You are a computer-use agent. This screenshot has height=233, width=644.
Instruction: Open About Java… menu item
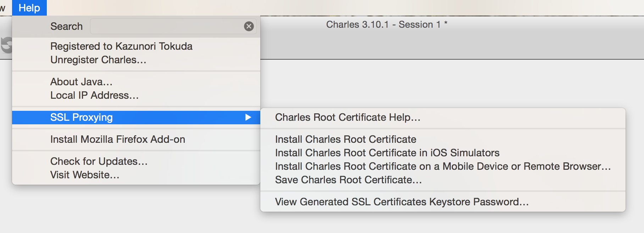coord(136,82)
